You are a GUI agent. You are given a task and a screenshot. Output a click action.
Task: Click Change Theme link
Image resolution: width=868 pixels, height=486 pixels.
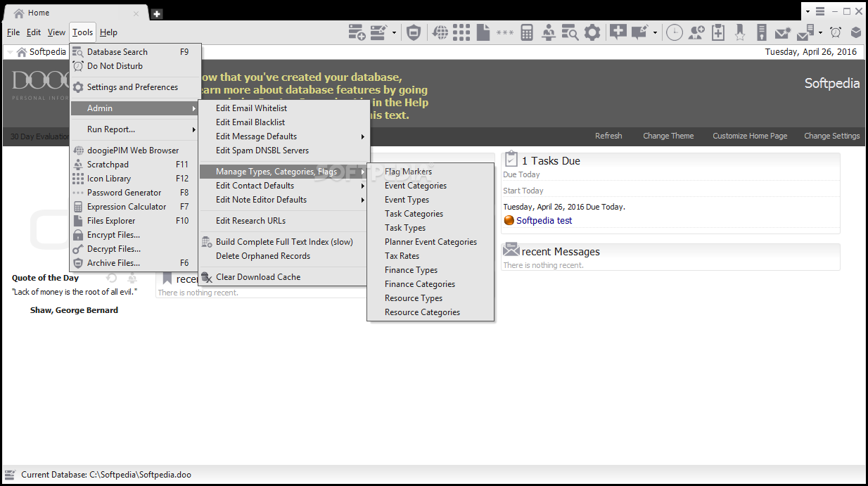668,136
